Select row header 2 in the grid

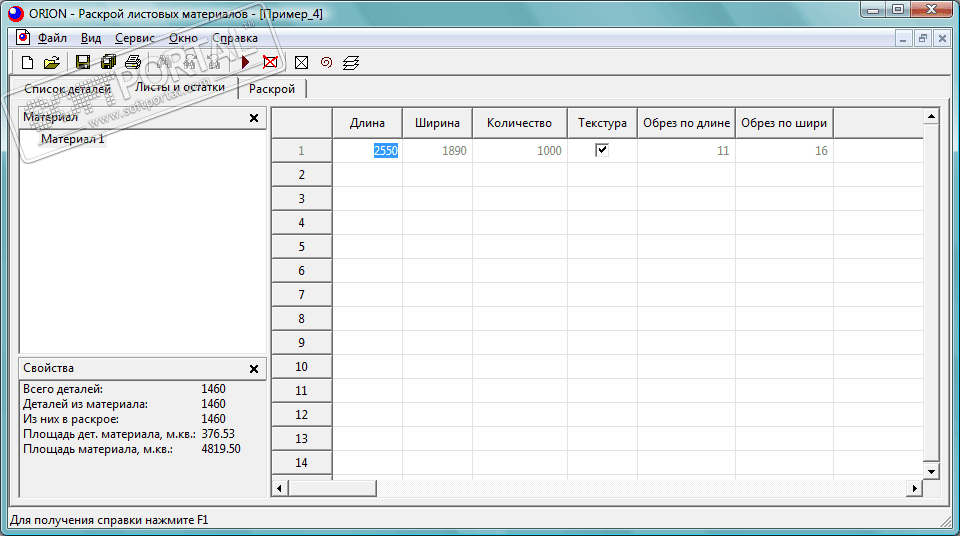tap(302, 175)
